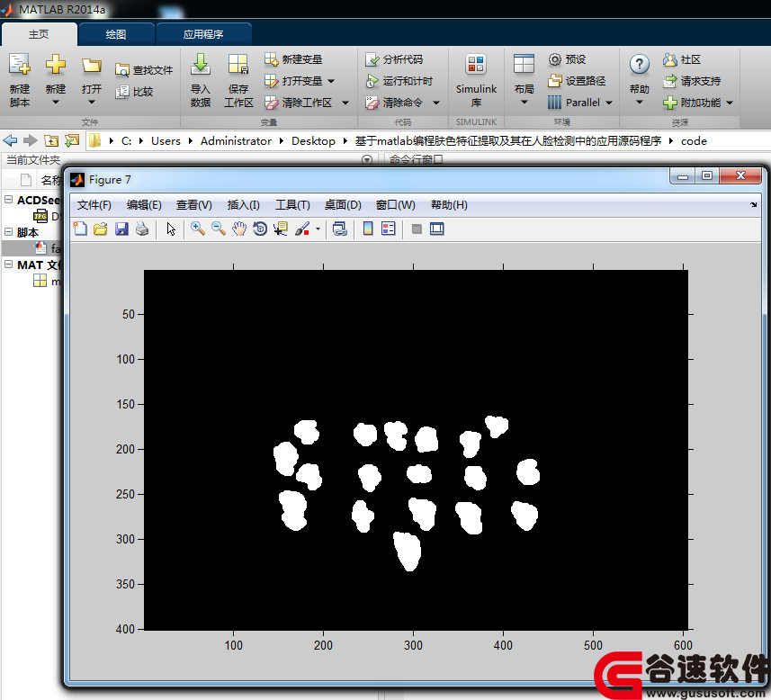
Task: Open Preferences (预设) gear
Action: coord(567,59)
